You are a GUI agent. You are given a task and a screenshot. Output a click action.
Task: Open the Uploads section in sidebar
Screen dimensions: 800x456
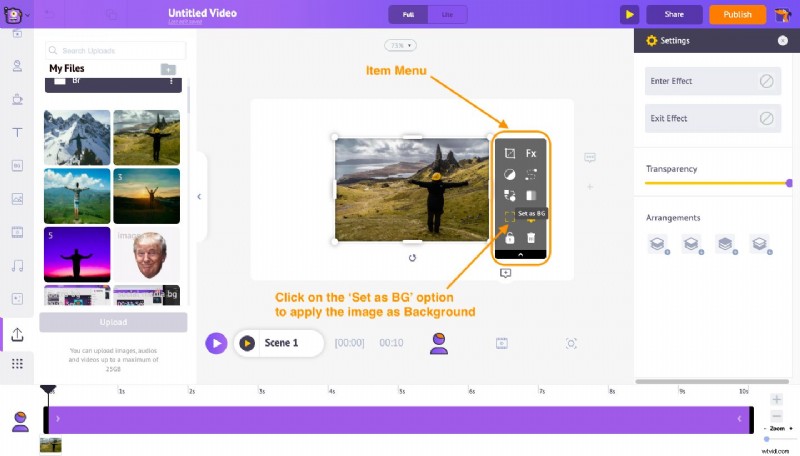pyautogui.click(x=17, y=335)
